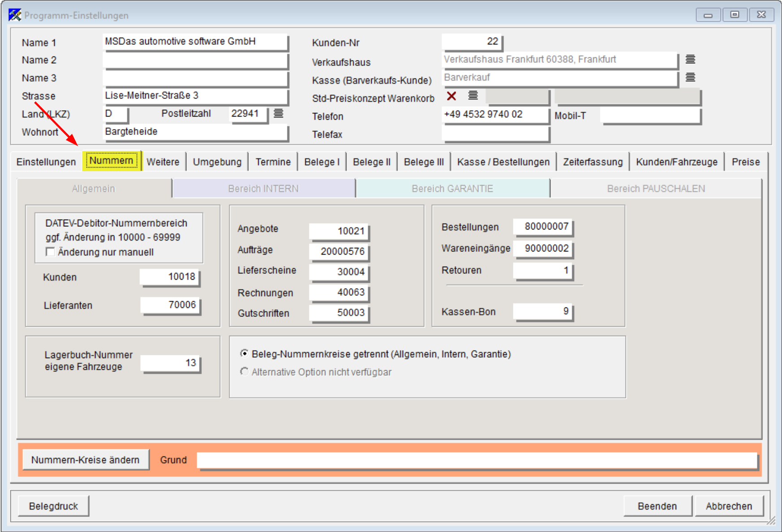Viewport: 782px width, 532px height.
Task: Click the Kunden number field 10018
Action: coord(169,277)
